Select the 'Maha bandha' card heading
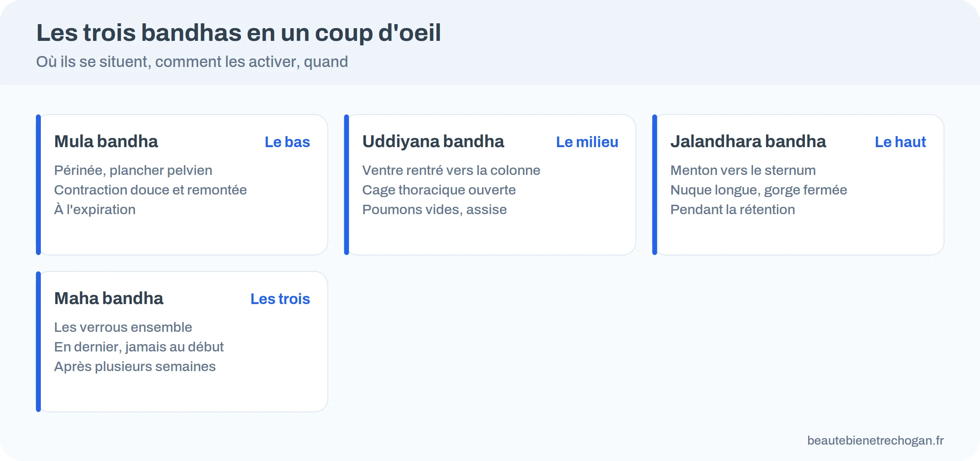The width and height of the screenshot is (980, 461). coord(109,298)
